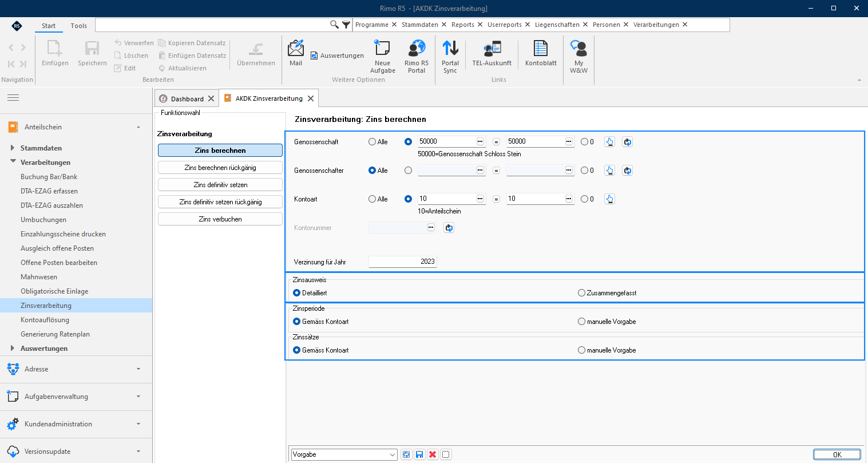Click the refresh icon in Genossenschafter row

tap(627, 171)
